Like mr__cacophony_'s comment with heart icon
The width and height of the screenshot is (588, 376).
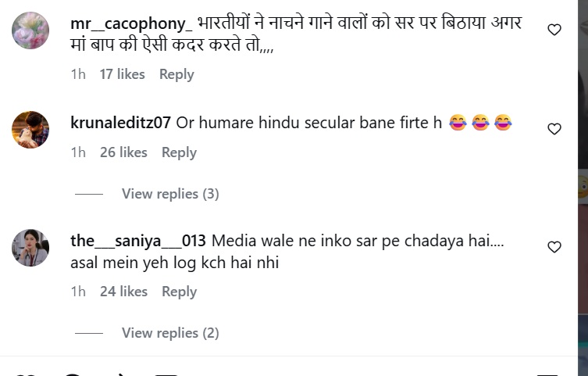554,30
